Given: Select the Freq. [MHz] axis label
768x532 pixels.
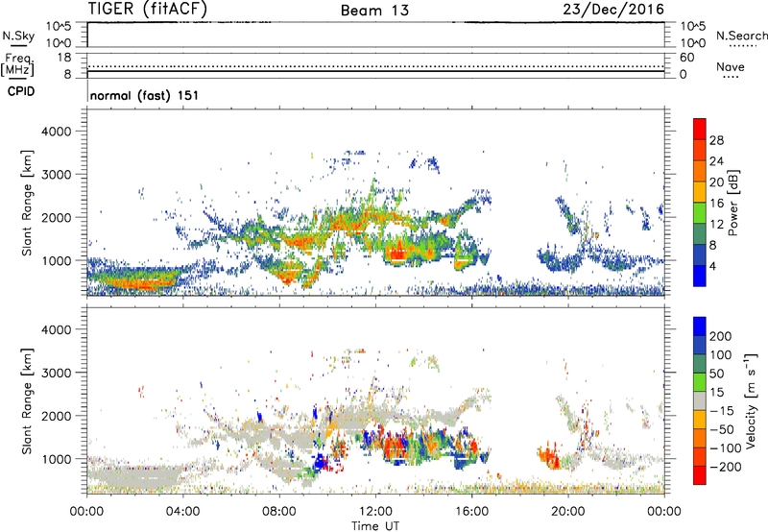Looking at the screenshot, I should click(17, 65).
